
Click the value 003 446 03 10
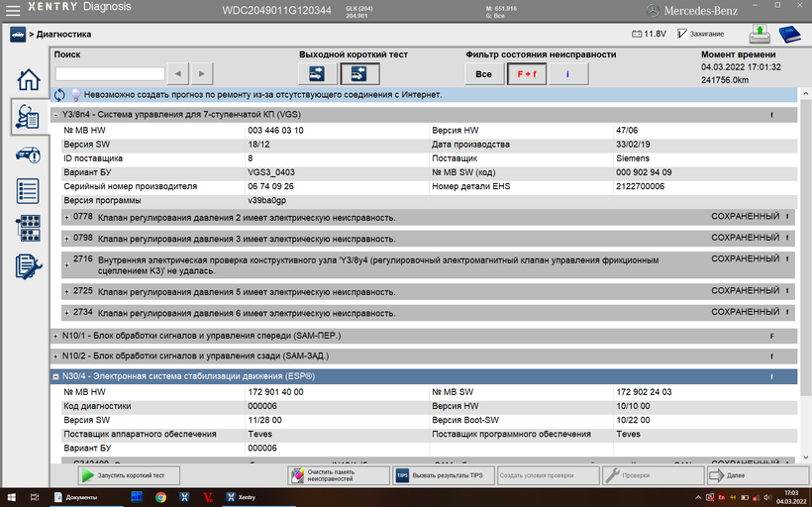click(275, 131)
